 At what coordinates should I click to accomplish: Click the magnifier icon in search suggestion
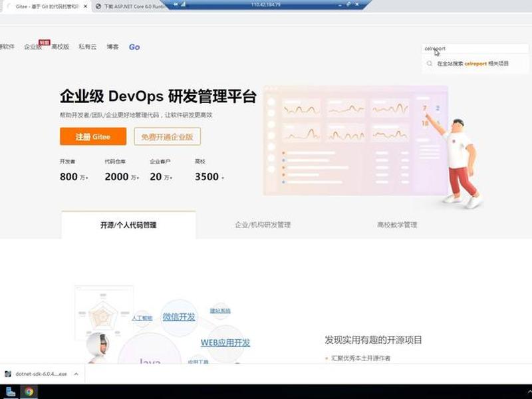point(430,63)
